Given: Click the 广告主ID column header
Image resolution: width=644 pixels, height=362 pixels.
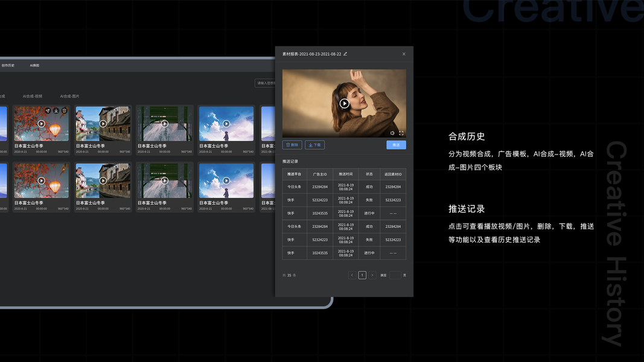Looking at the screenshot, I should pyautogui.click(x=320, y=174).
